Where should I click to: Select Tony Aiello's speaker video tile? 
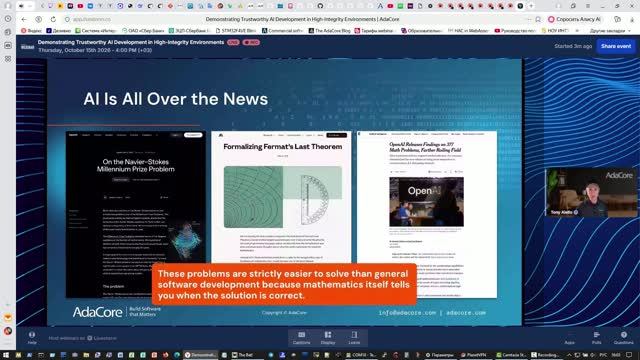pyautogui.click(x=591, y=192)
